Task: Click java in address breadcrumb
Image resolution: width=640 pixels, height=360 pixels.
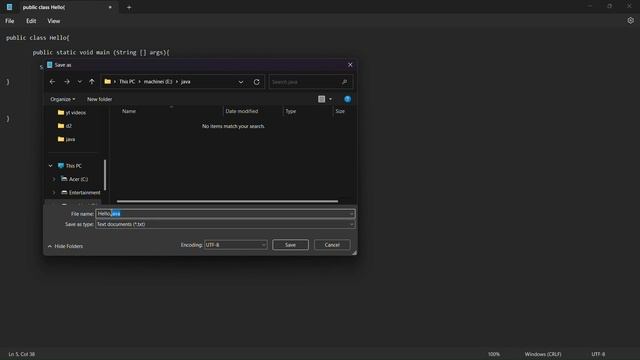Action: point(186,82)
